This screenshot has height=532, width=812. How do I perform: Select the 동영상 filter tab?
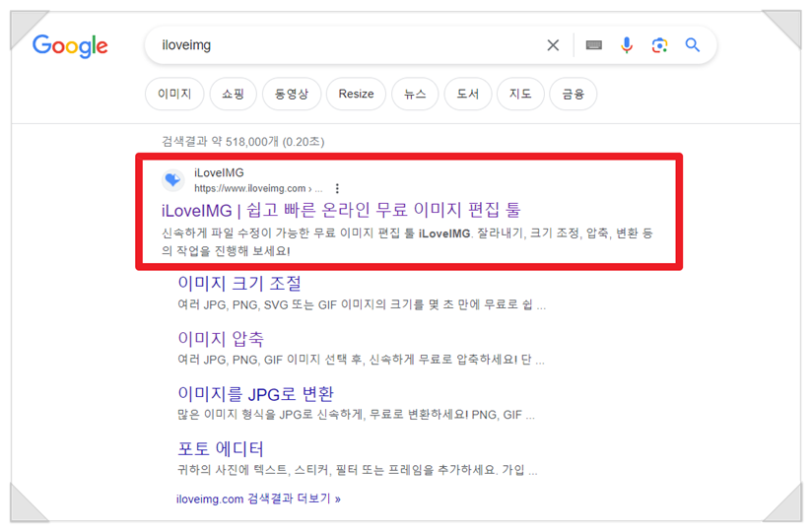(x=292, y=94)
